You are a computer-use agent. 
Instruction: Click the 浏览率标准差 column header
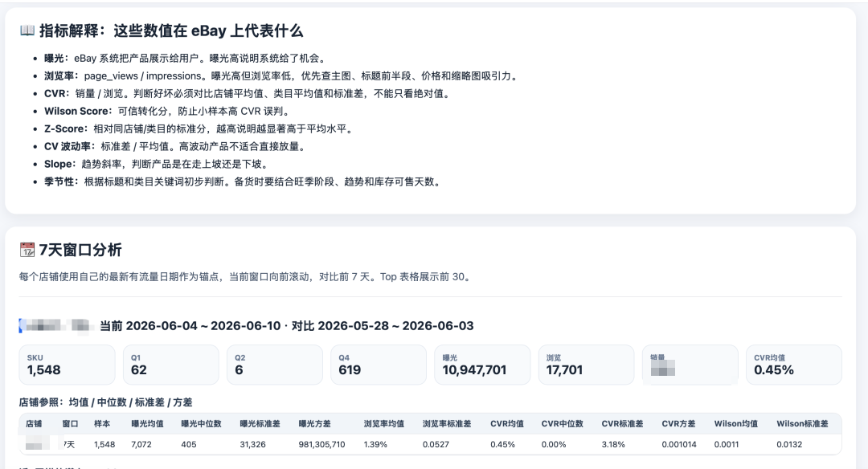pos(447,424)
